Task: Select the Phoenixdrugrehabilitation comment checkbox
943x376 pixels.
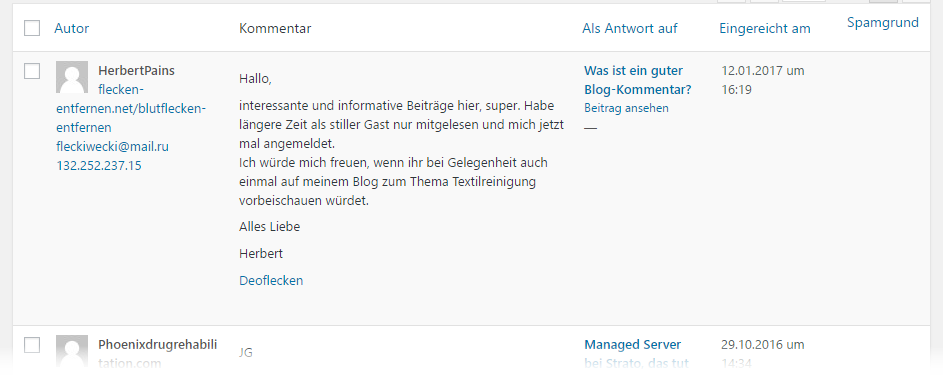Action: click(x=32, y=345)
